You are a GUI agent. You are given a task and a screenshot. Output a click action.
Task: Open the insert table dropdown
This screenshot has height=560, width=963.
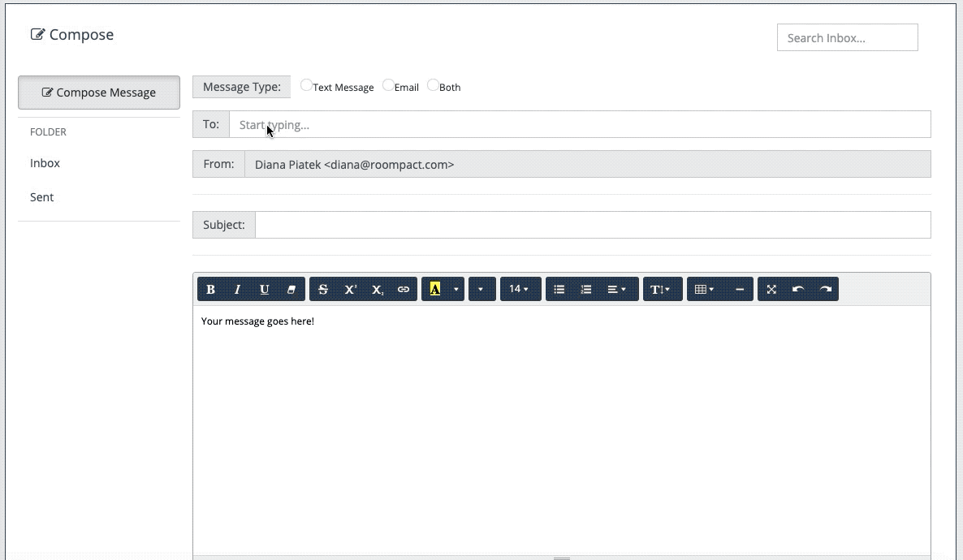click(x=704, y=290)
